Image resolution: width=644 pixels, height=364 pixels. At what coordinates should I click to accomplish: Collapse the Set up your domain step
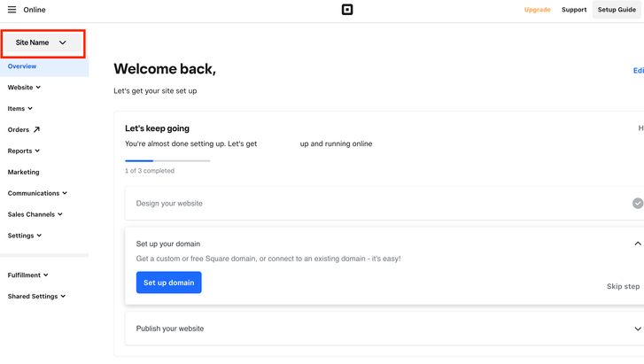click(637, 244)
